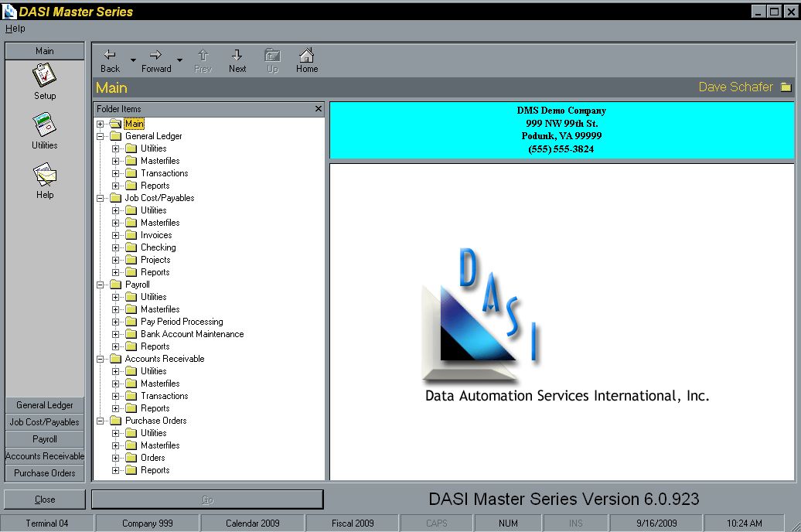Collapse the Job Cost/Payables tree node

[x=101, y=198]
